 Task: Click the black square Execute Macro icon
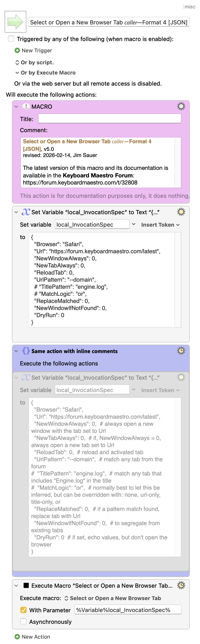[26, 585]
